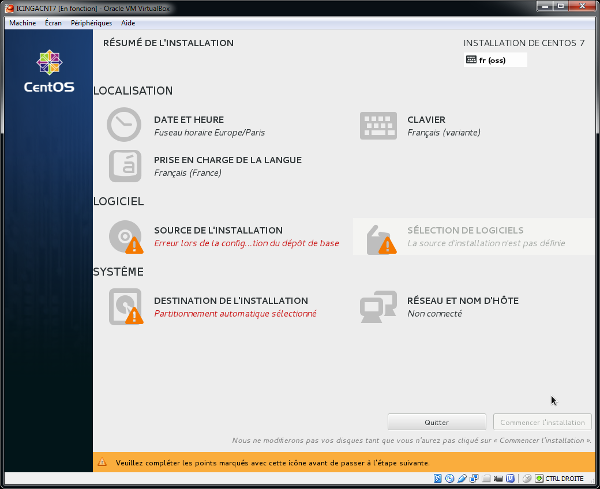The height and width of the screenshot is (489, 600).
Task: Open the Machine menu
Action: coord(23,23)
